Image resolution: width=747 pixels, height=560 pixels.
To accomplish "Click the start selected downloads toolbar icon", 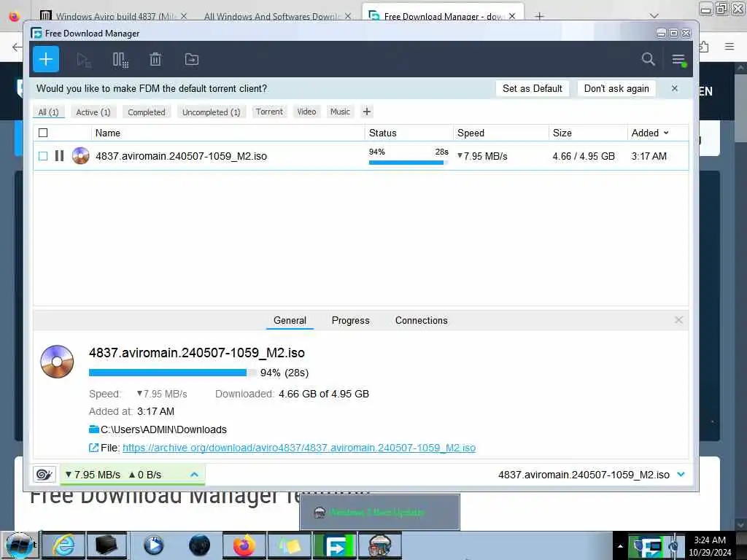I will pos(84,60).
